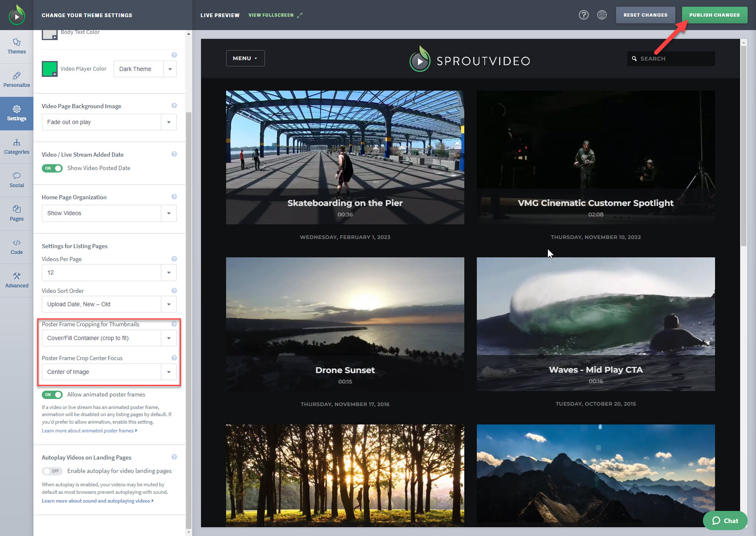Image resolution: width=756 pixels, height=536 pixels.
Task: Toggle Show Video Posted Date switch
Action: coord(52,168)
